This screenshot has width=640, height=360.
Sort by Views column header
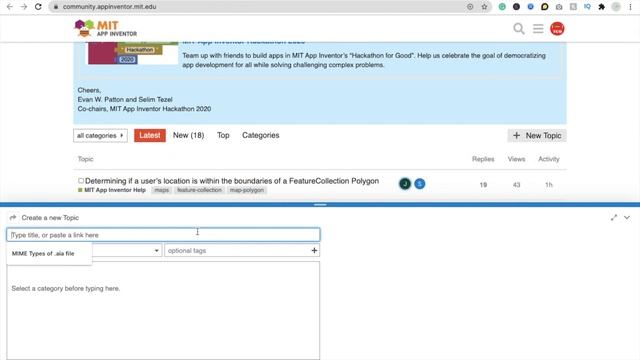point(516,159)
